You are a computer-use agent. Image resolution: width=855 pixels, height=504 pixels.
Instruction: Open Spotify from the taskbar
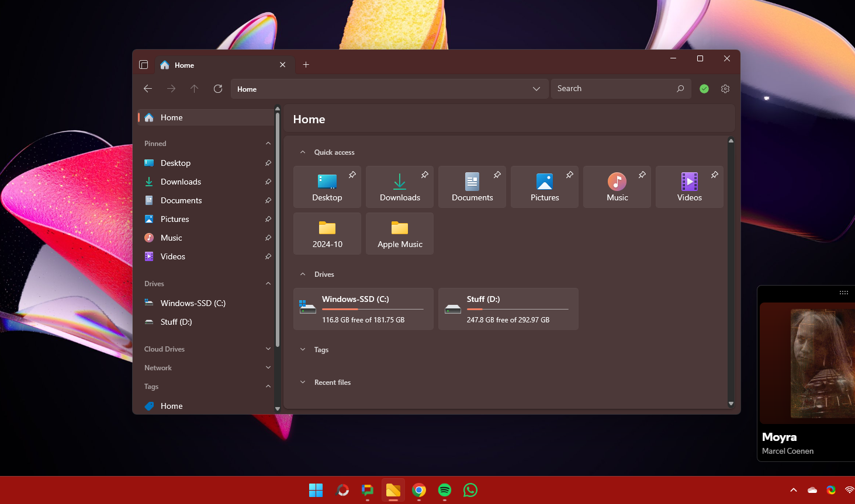pyautogui.click(x=445, y=490)
